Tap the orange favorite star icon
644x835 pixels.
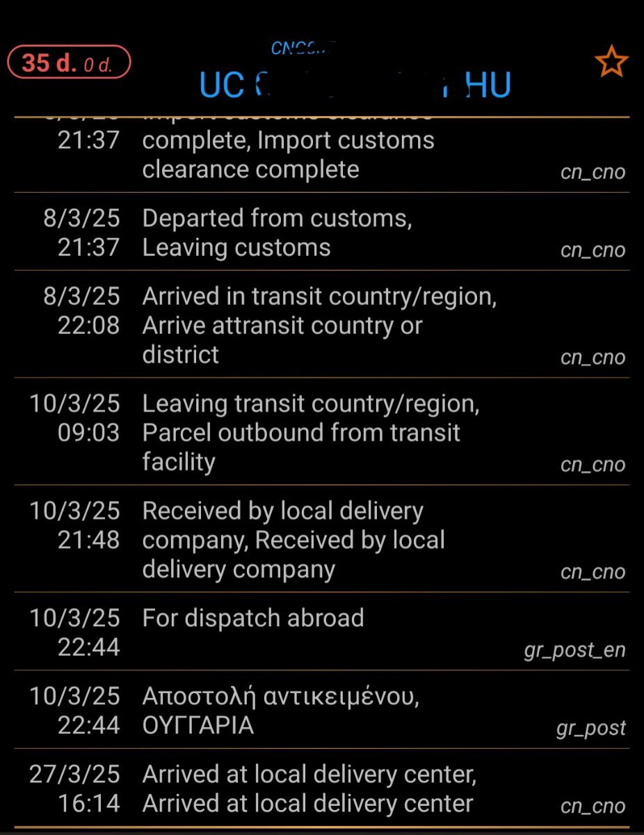(611, 63)
